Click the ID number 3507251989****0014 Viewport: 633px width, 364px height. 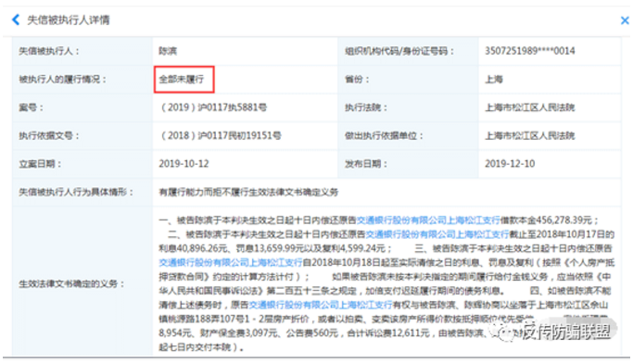tap(529, 51)
